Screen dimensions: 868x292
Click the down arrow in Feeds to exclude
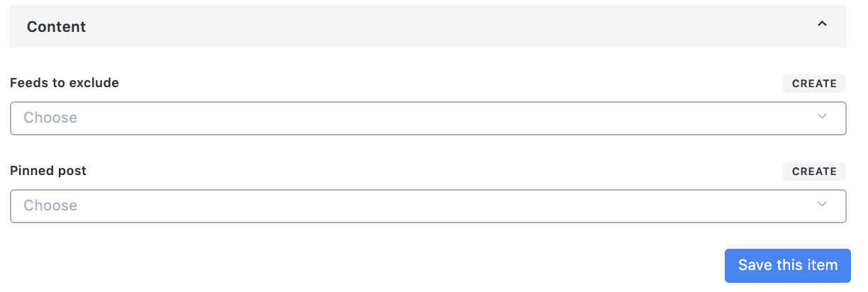(822, 117)
